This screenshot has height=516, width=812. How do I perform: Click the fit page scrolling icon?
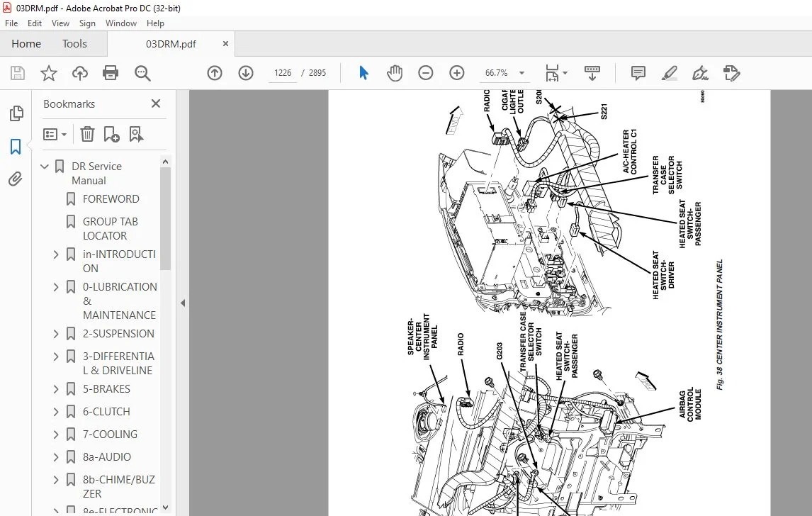552,73
